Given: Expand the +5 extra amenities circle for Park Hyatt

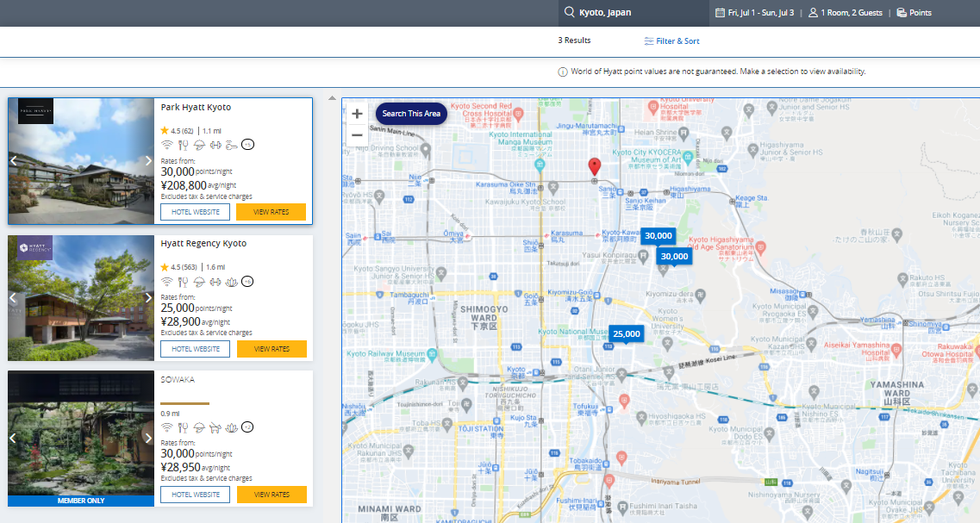Looking at the screenshot, I should pos(247,145).
